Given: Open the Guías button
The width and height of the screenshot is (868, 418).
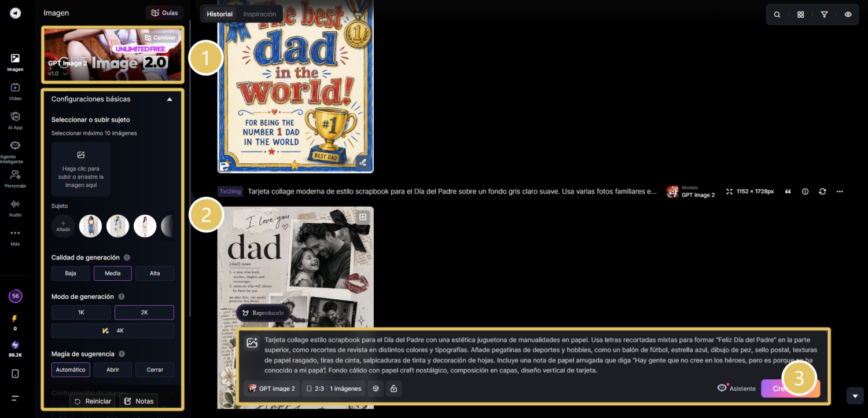Looking at the screenshot, I should coord(164,13).
